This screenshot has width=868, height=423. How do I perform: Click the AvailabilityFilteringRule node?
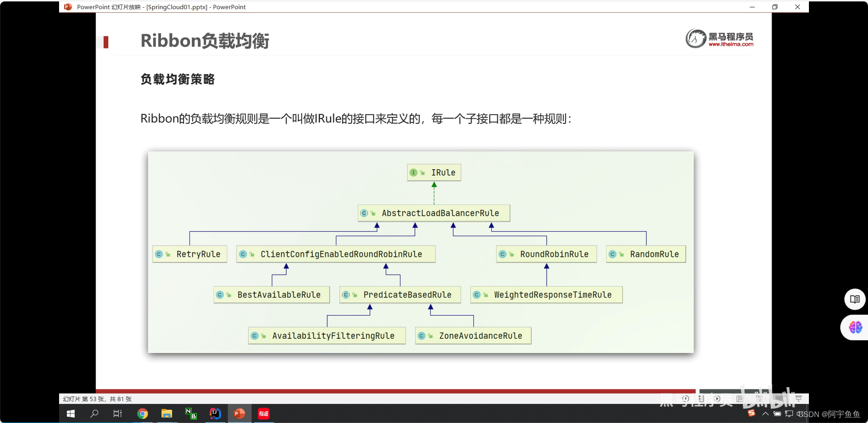327,336
